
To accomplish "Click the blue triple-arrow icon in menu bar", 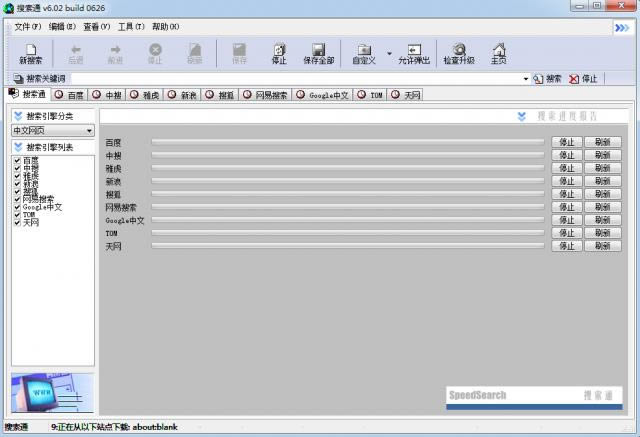I will click(x=622, y=28).
